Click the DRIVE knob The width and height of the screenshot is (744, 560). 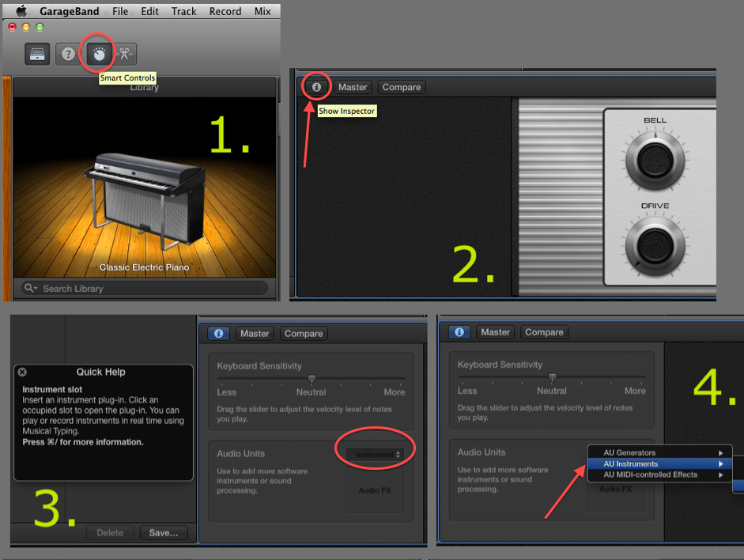(655, 246)
